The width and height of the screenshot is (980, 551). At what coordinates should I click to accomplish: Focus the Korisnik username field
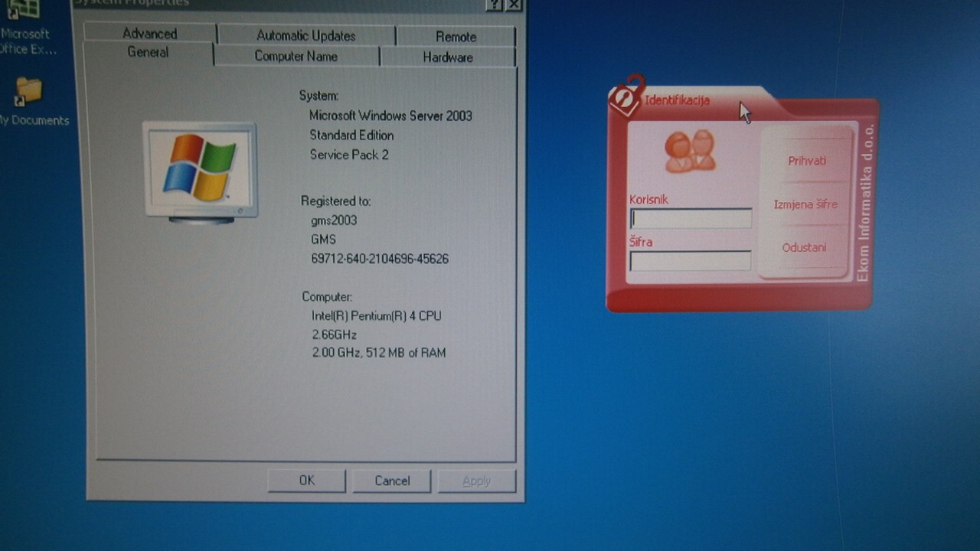(690, 219)
